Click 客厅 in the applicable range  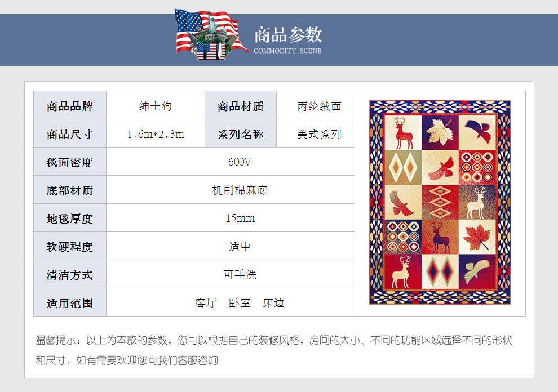coord(206,302)
